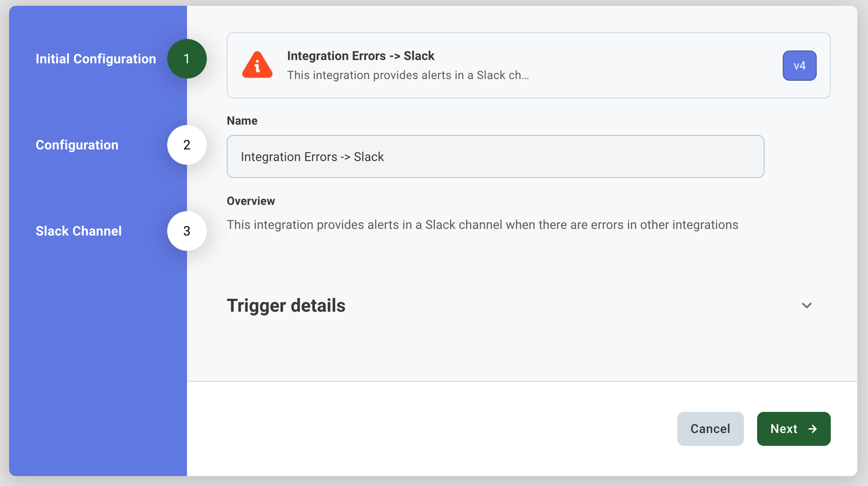Switch to the Configuration step label
The height and width of the screenshot is (486, 868).
pos(77,145)
